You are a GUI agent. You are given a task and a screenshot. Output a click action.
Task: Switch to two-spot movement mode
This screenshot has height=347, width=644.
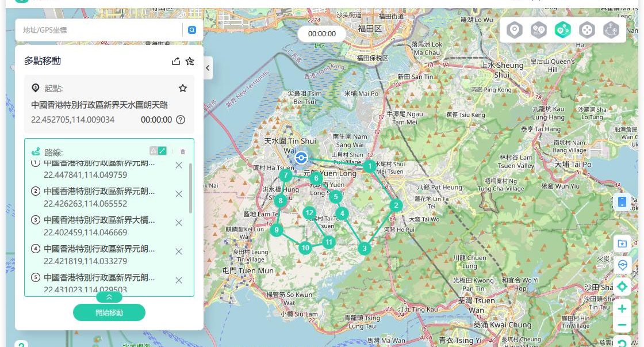[538, 30]
